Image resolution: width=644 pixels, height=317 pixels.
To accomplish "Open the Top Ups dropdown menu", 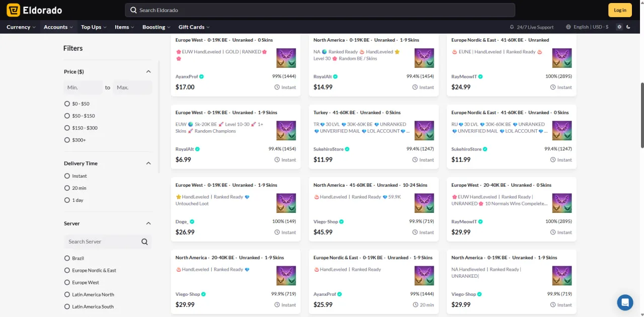I will [94, 27].
